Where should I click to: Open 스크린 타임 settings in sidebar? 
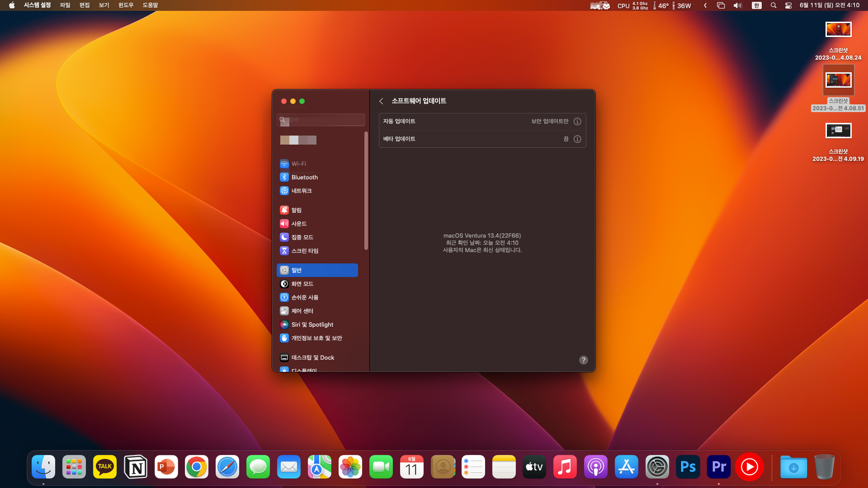tap(317, 251)
